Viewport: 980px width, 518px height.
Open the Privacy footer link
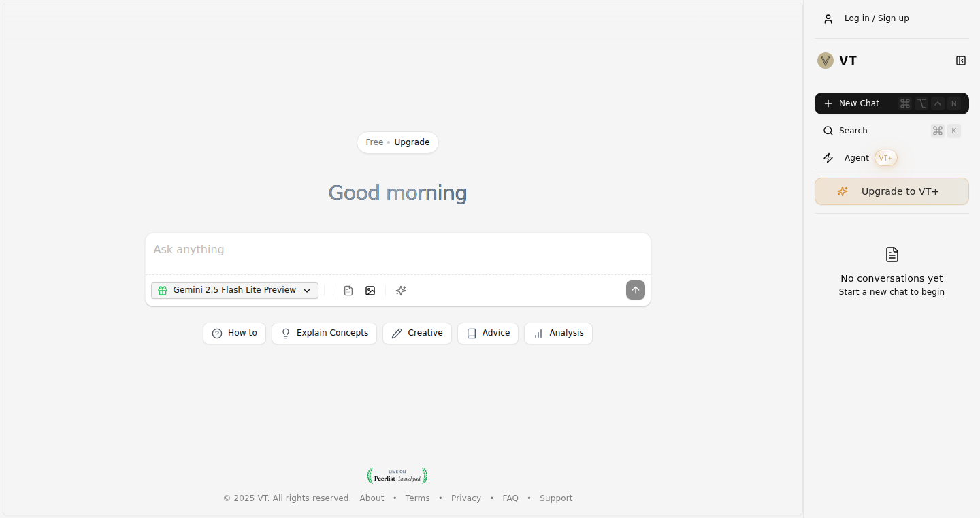[466, 498]
